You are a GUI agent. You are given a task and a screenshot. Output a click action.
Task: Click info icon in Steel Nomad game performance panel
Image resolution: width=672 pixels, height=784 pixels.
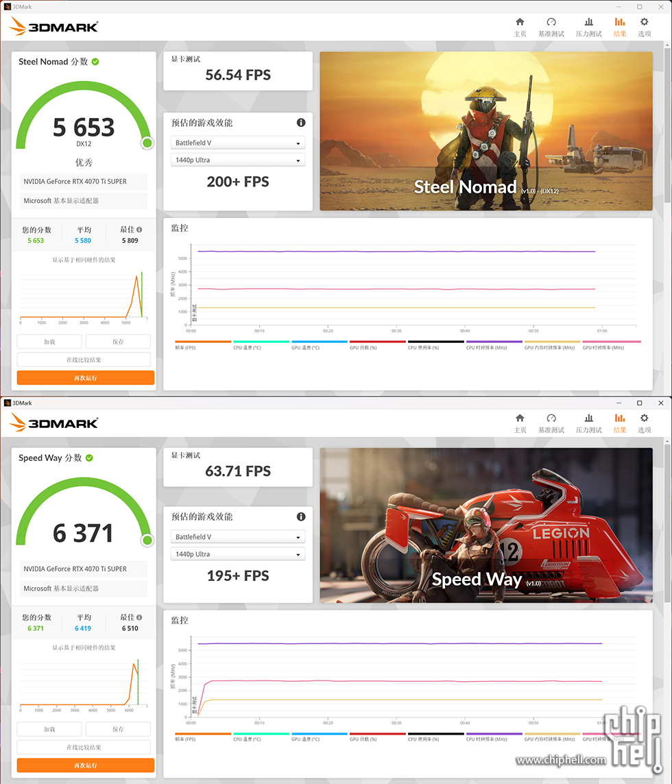click(301, 123)
